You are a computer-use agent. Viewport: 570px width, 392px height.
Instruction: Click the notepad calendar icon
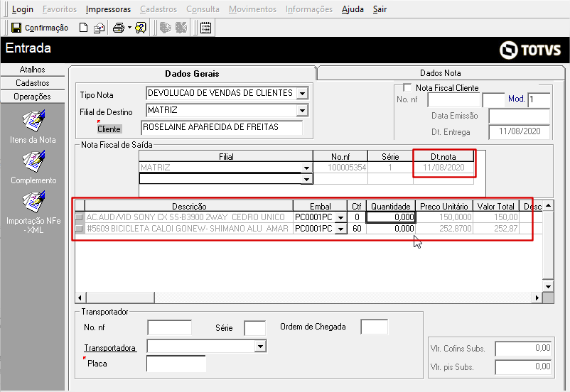pos(205,28)
